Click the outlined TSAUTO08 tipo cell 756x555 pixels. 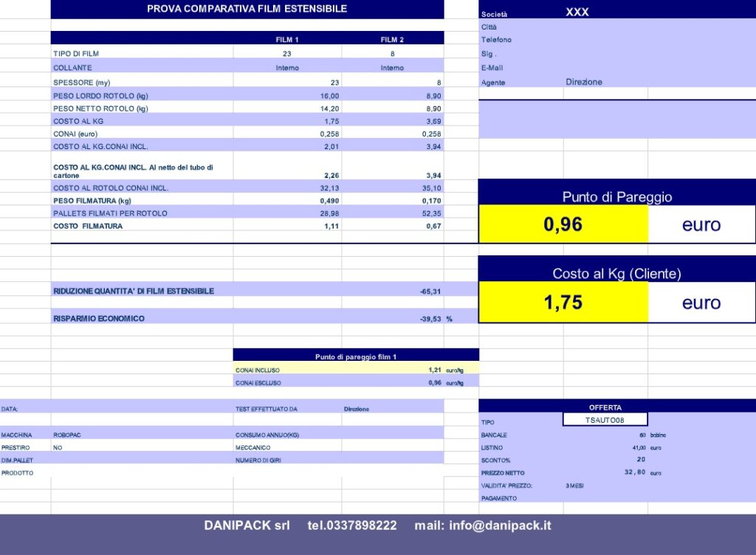(x=605, y=419)
